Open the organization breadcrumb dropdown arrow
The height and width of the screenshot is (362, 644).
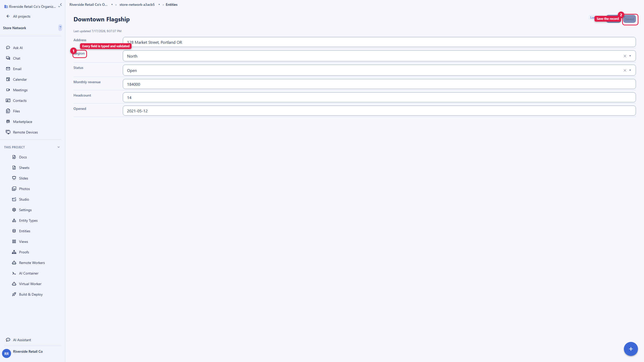pyautogui.click(x=112, y=5)
